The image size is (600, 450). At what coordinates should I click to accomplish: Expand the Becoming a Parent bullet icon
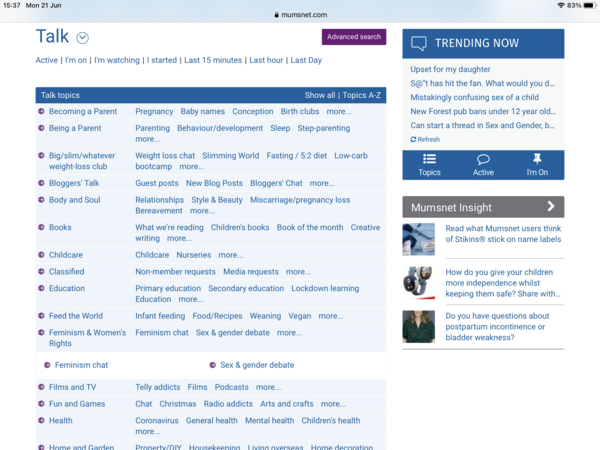point(41,111)
